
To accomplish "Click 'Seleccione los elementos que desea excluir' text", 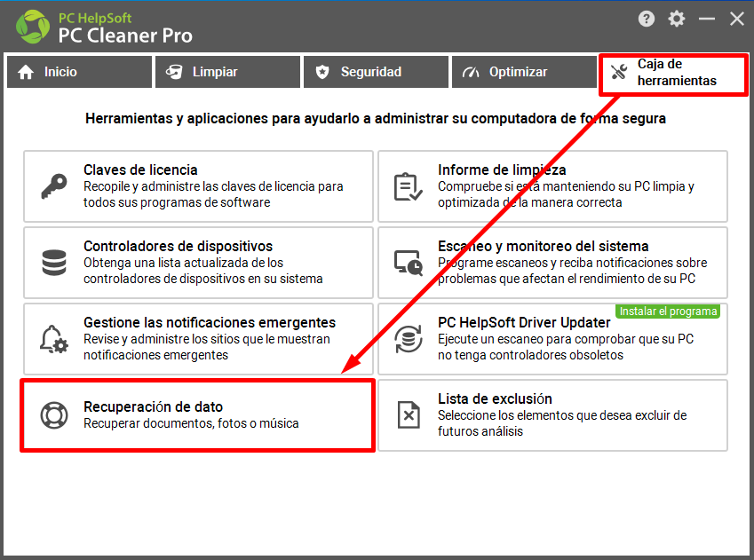I will 562,423.
